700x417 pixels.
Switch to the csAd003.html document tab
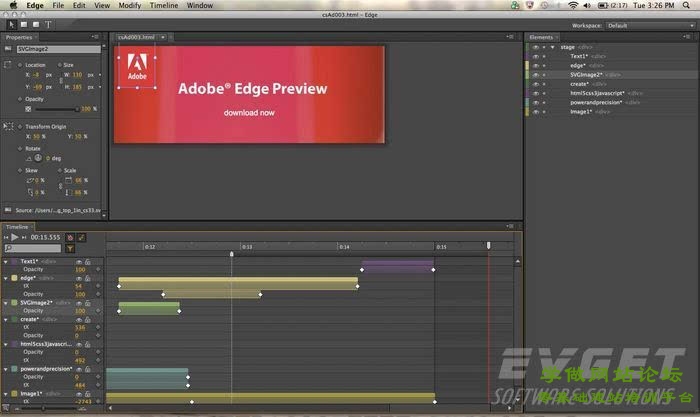point(138,37)
